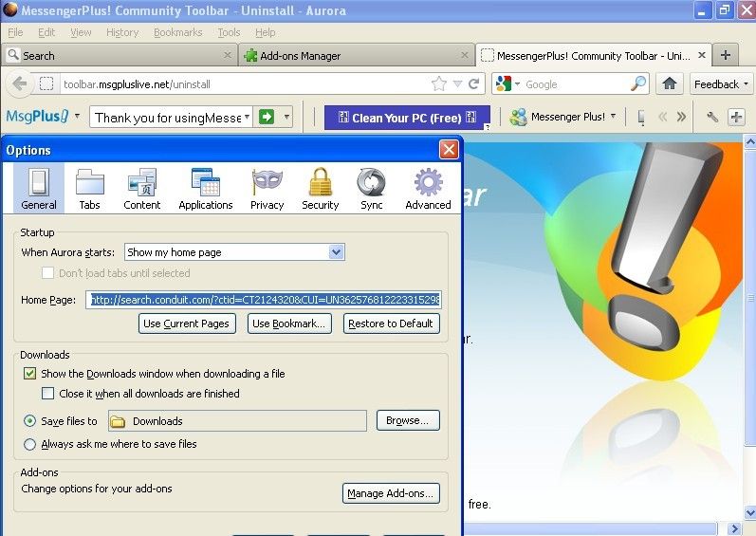This screenshot has width=756, height=536.
Task: Click Use Bookmark... button
Action: [x=289, y=323]
